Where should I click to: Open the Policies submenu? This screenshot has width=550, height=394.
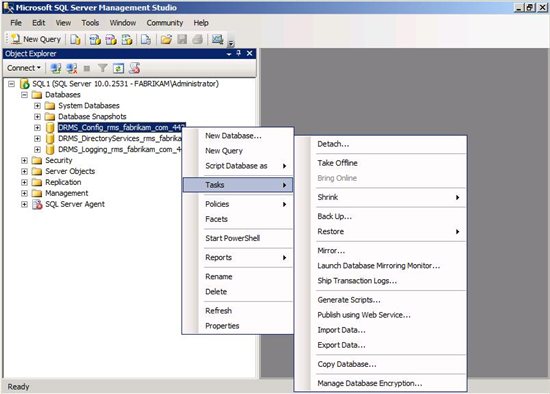(x=238, y=204)
